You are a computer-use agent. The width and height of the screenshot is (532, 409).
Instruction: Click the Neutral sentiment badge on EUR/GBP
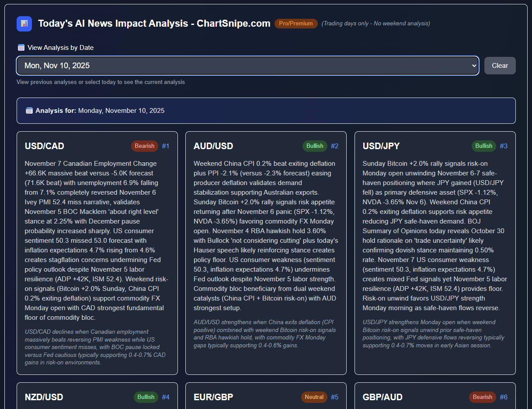[x=314, y=397]
